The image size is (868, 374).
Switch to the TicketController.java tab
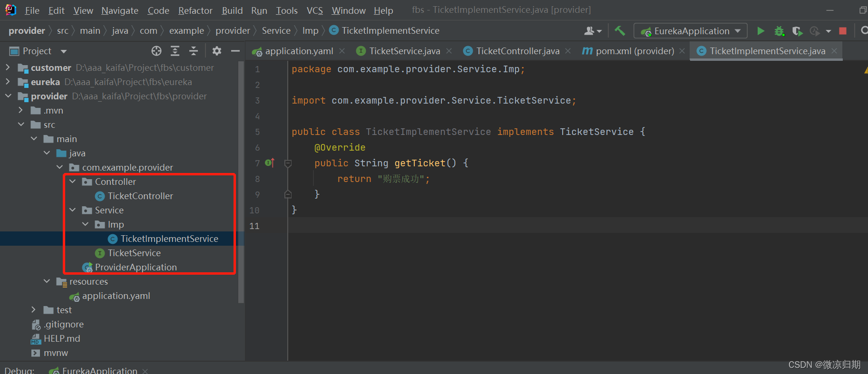click(x=517, y=51)
